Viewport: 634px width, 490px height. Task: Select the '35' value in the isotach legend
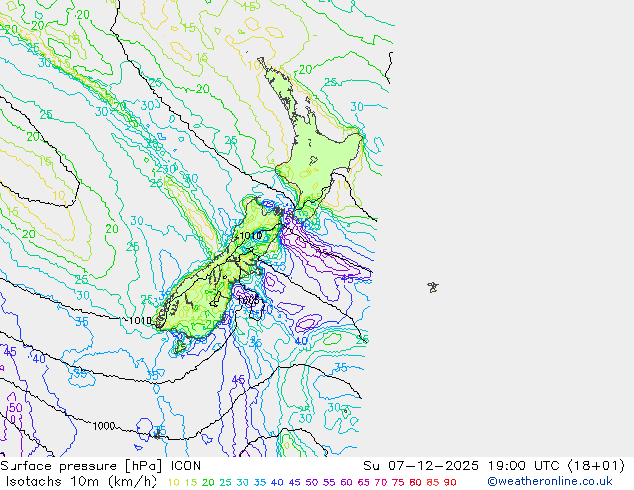260,482
